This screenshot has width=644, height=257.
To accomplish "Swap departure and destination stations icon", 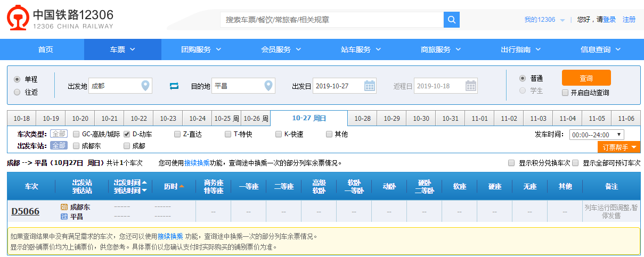I will coord(174,86).
